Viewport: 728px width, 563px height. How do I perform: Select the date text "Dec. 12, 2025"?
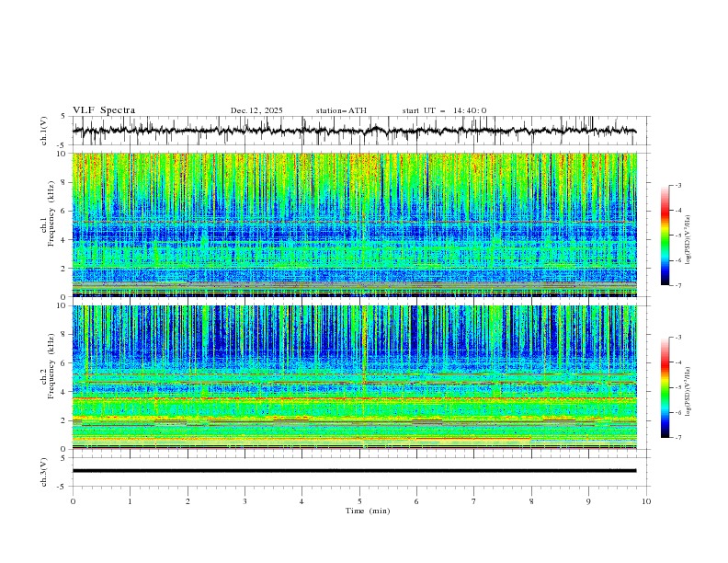tap(256, 110)
